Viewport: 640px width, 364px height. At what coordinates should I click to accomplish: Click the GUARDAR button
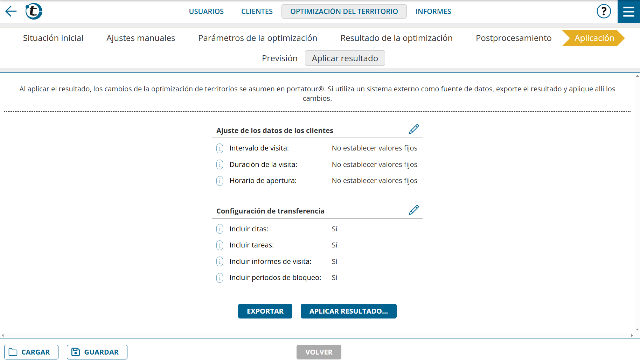click(97, 352)
